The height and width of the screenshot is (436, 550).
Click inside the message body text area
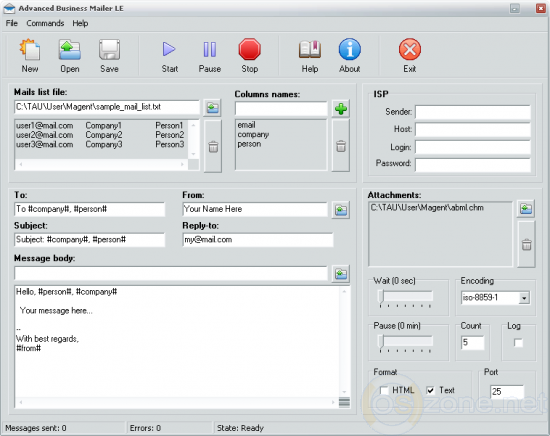177,342
